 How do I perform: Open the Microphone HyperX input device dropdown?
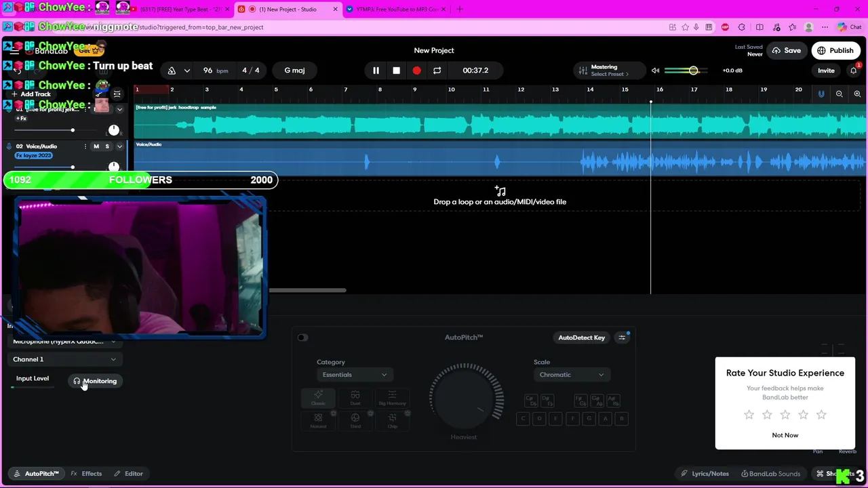64,342
